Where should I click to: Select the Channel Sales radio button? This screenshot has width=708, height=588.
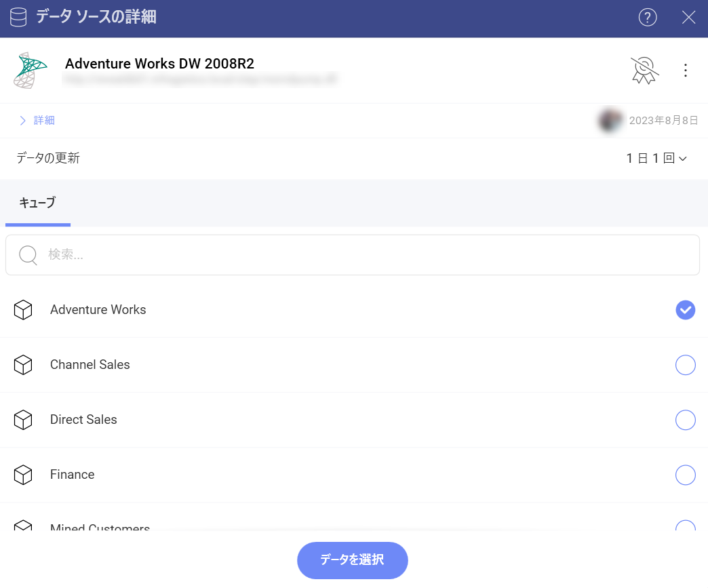pos(685,365)
